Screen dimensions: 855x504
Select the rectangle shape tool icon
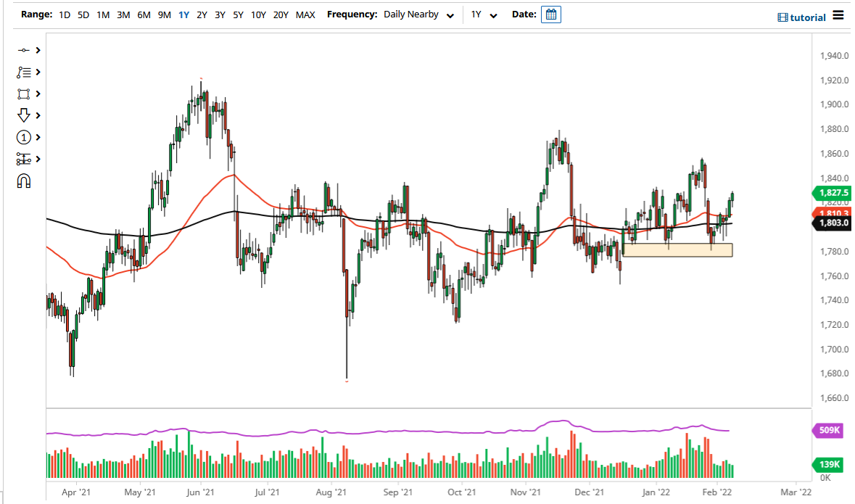pos(23,94)
